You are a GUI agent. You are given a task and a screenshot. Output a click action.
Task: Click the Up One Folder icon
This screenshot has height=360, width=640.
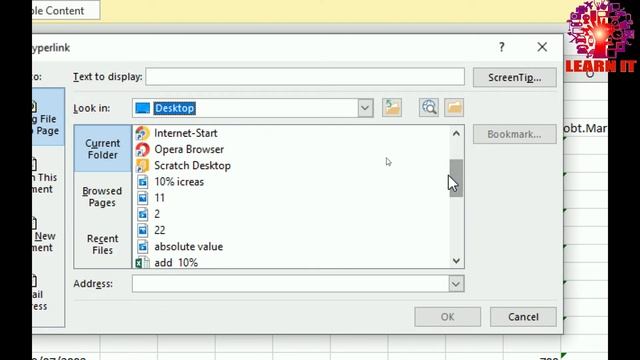[392, 108]
